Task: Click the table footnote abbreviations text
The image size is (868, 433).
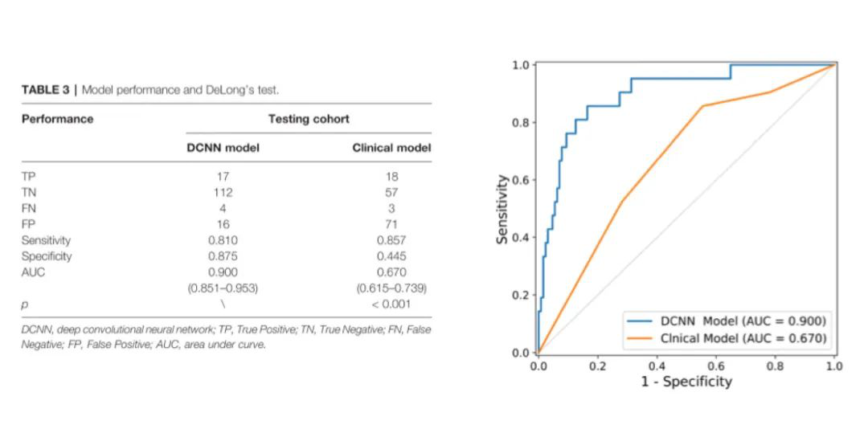Action: 225,337
